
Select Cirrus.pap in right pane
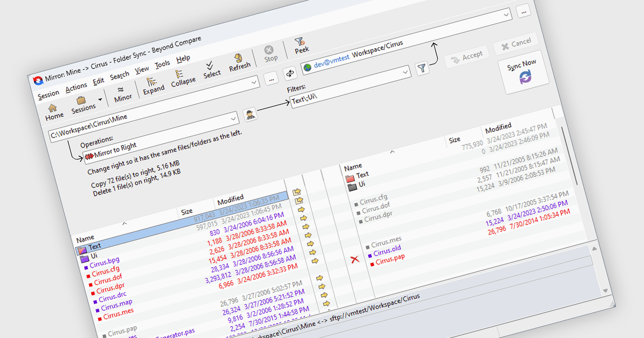click(x=390, y=260)
